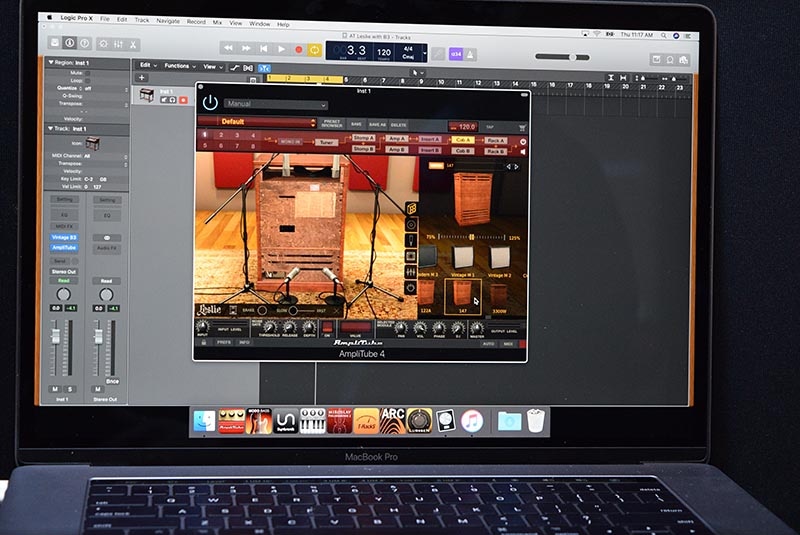The width and height of the screenshot is (800, 535).
Task: Open the room selection icon
Action: (x=411, y=256)
